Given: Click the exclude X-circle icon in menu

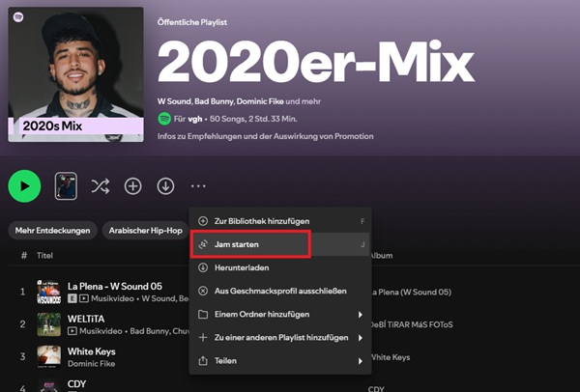Looking at the screenshot, I should 203,291.
